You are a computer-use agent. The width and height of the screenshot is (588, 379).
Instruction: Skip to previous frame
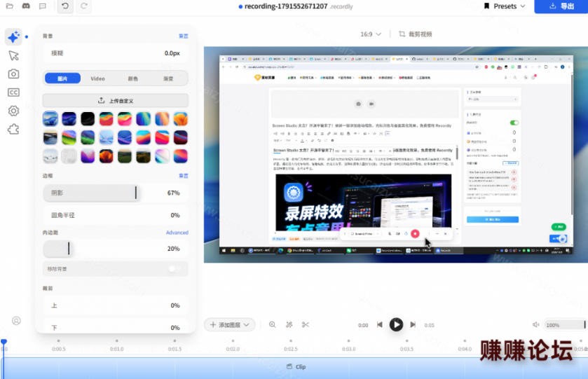(x=379, y=324)
